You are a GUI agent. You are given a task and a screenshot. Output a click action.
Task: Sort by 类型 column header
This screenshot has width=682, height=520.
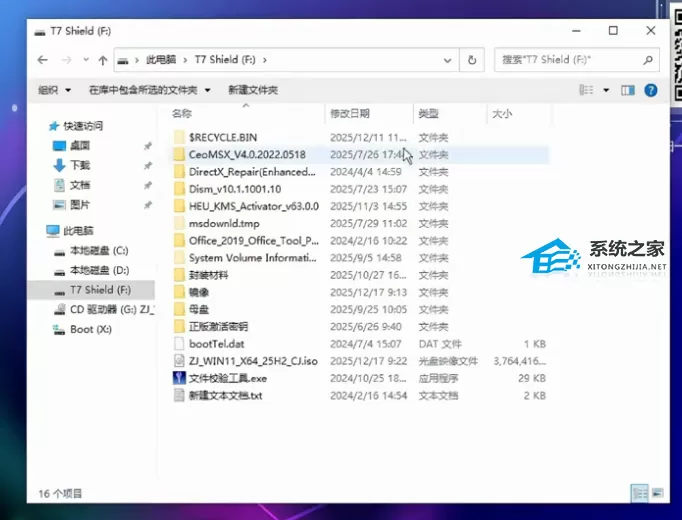pos(428,114)
